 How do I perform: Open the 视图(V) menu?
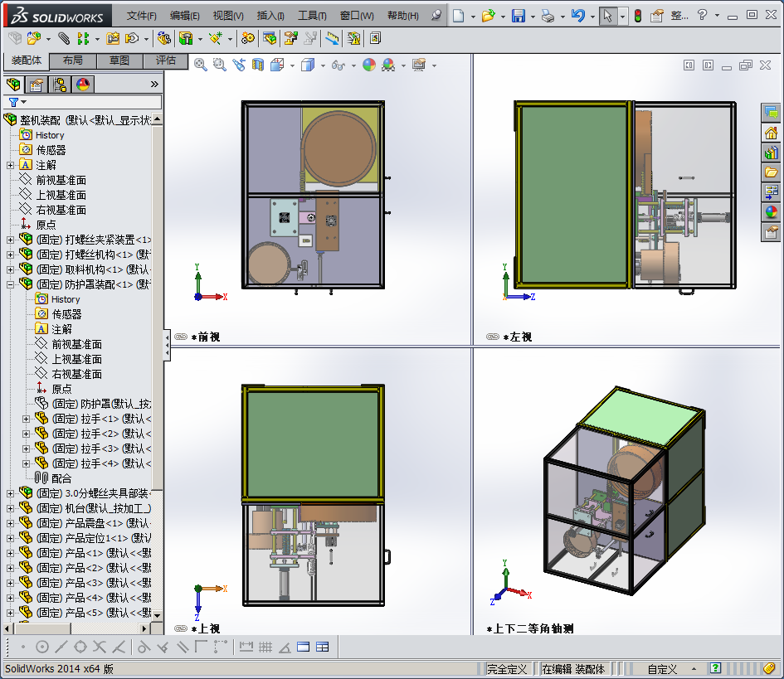tap(228, 16)
